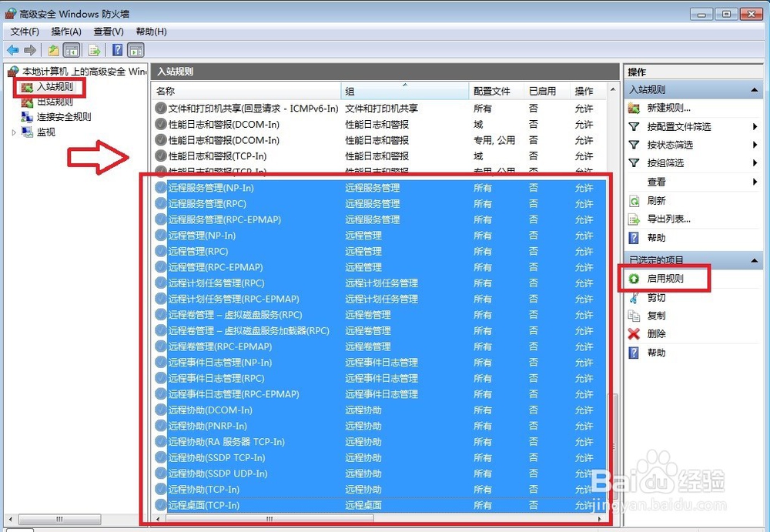Click the forward navigation arrow

(31, 50)
